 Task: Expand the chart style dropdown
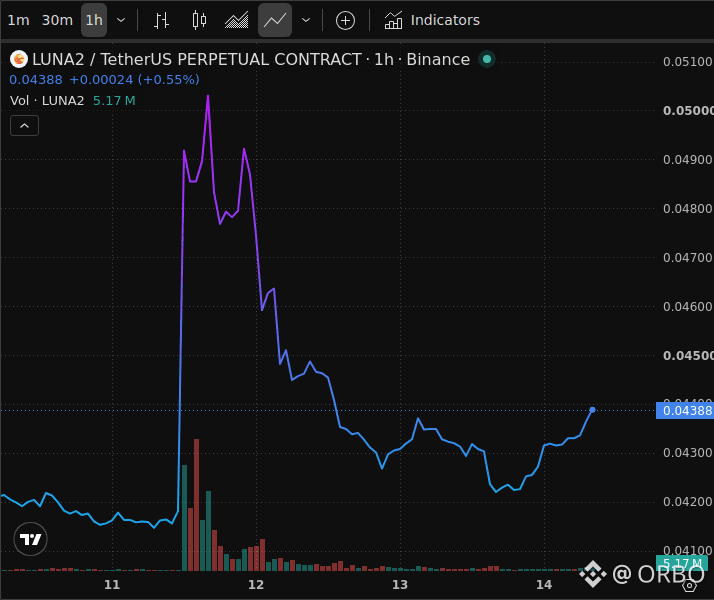tap(306, 20)
